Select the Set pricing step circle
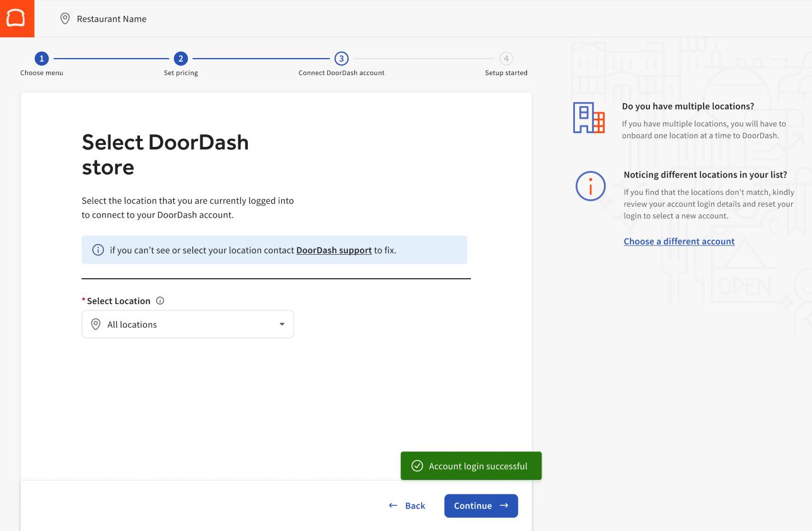 [180, 58]
